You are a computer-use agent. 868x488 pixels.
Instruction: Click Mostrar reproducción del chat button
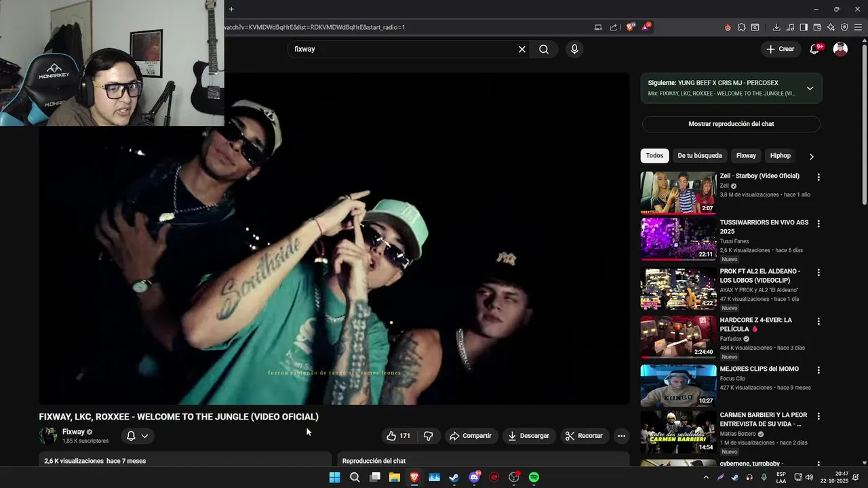pyautogui.click(x=731, y=124)
